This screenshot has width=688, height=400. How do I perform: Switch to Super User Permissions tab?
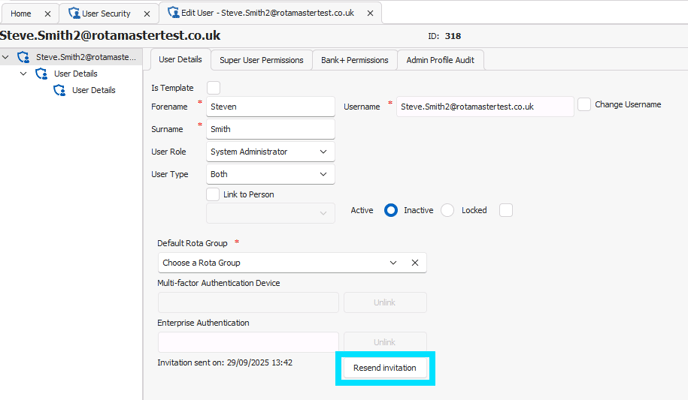click(x=261, y=60)
